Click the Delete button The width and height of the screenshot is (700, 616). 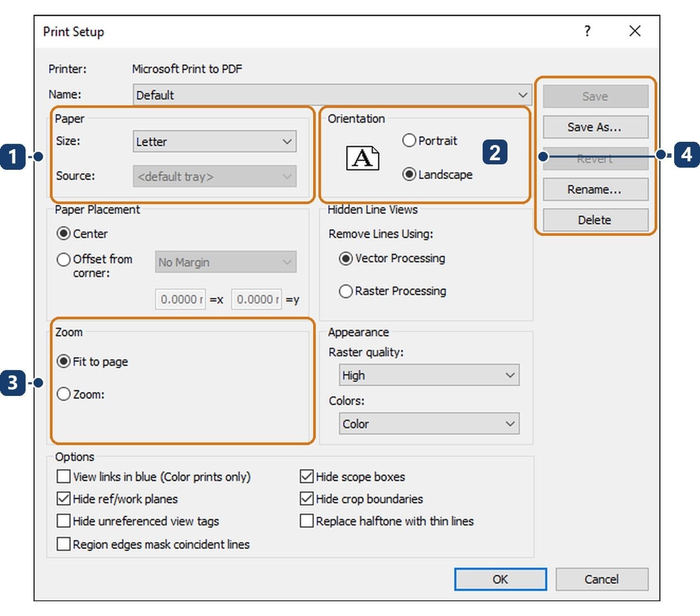[595, 220]
